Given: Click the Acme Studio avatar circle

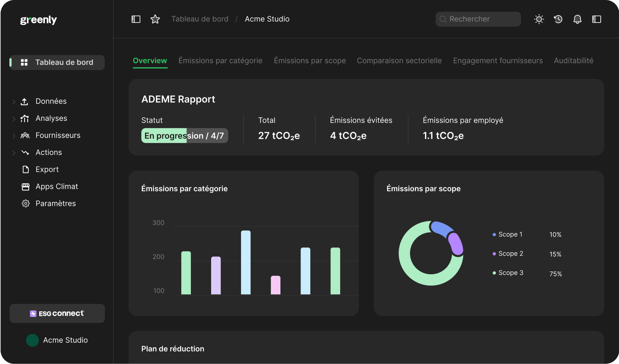Looking at the screenshot, I should click(32, 340).
